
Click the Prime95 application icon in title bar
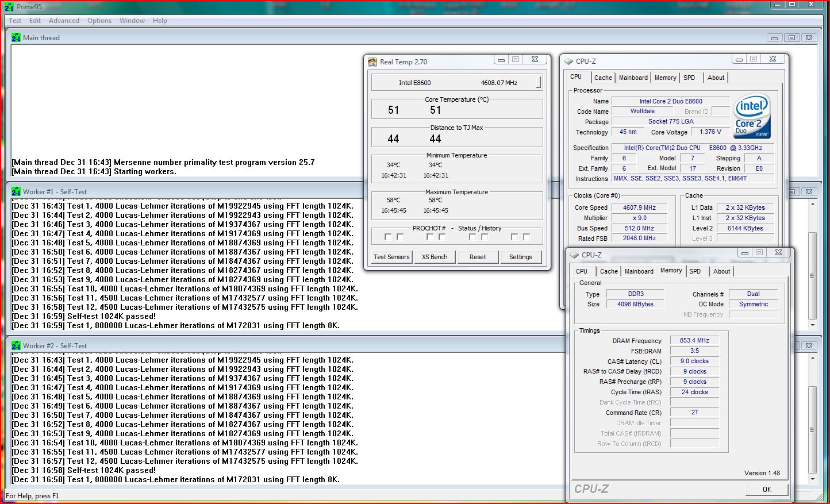[x=9, y=6]
